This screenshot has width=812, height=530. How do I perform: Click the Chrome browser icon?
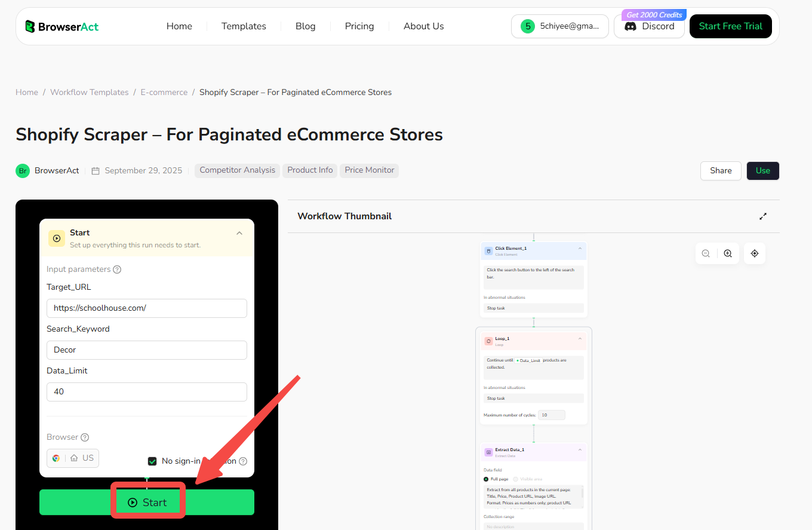pos(56,458)
